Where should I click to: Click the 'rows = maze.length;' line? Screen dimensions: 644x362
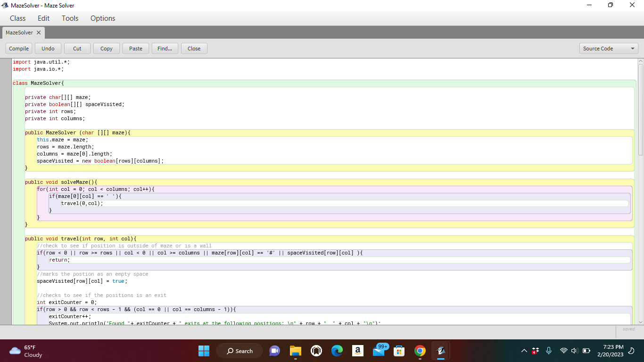[x=66, y=147]
